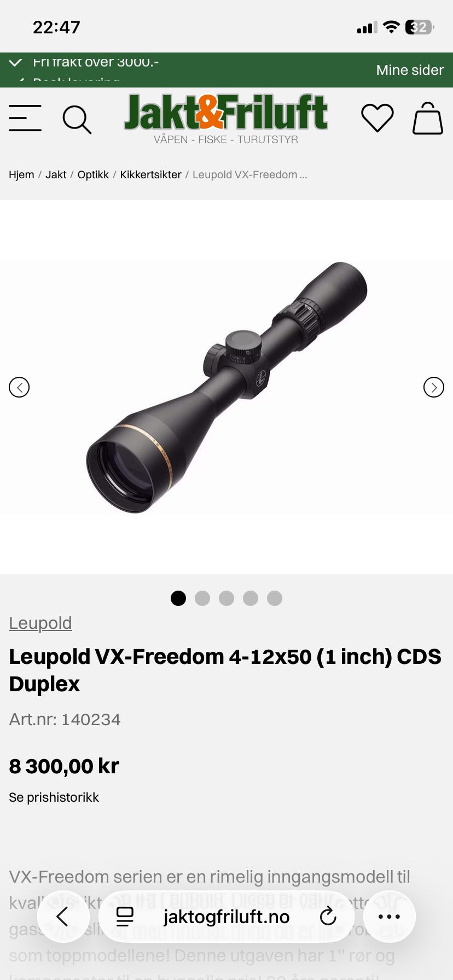Viewport: 453px width, 980px height.
Task: Tap the search magnifier icon
Action: pyautogui.click(x=77, y=120)
